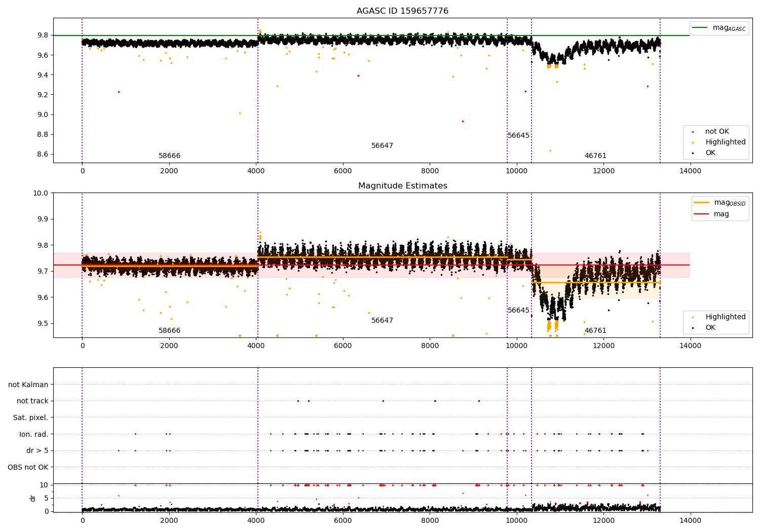Click the 'dr' y-axis label in the bottom plot
The image size is (760, 532).
click(x=32, y=498)
